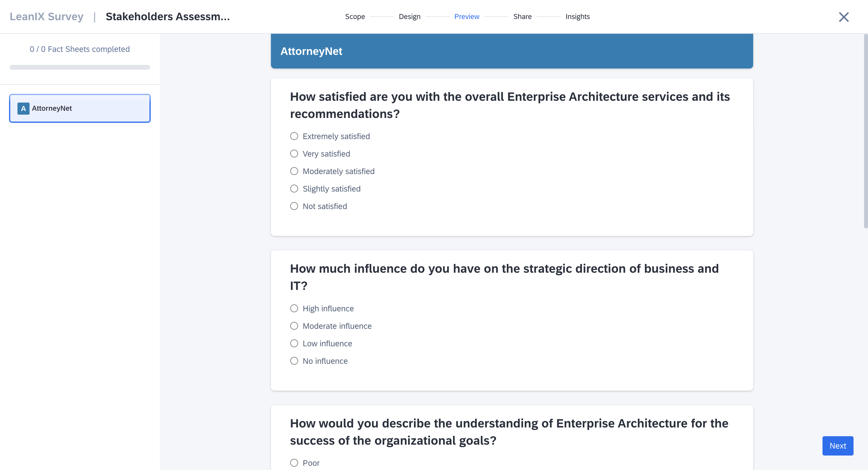Screen dimensions: 868x470
Task: Click the understanding of Enterprise Architecture question
Action: point(509,432)
